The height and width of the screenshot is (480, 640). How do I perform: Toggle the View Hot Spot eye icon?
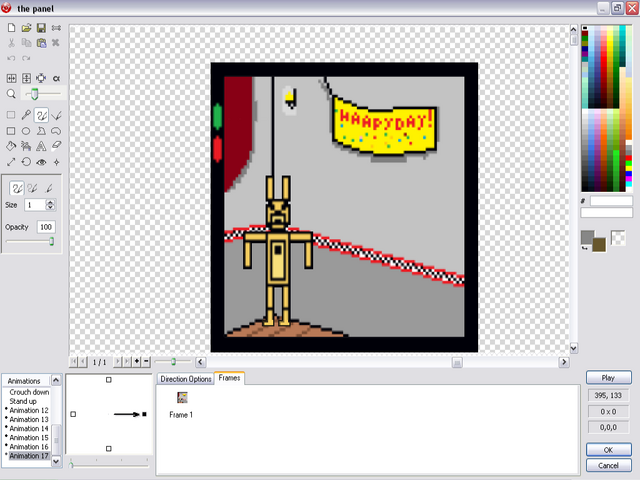click(x=41, y=162)
